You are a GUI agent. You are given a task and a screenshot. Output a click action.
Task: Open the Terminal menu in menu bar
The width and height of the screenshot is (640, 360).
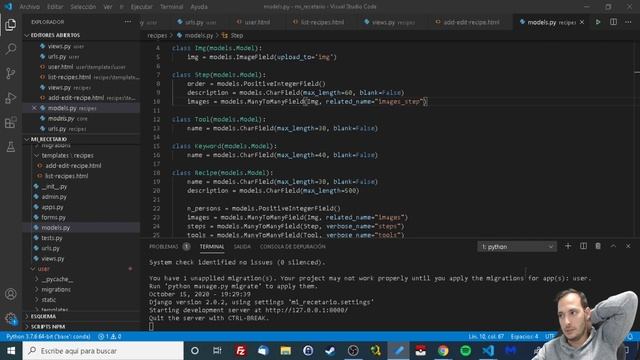pyautogui.click(x=171, y=7)
